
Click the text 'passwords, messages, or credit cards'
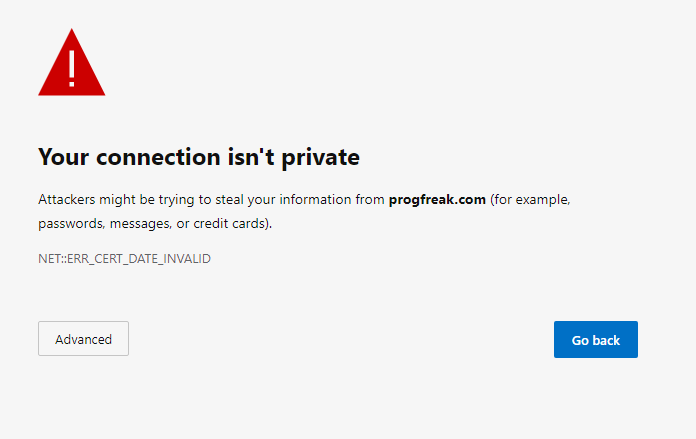[x=154, y=224]
